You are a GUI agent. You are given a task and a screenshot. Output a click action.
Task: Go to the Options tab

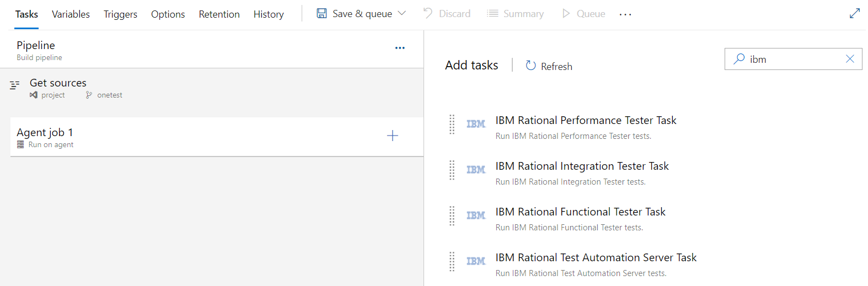(168, 14)
